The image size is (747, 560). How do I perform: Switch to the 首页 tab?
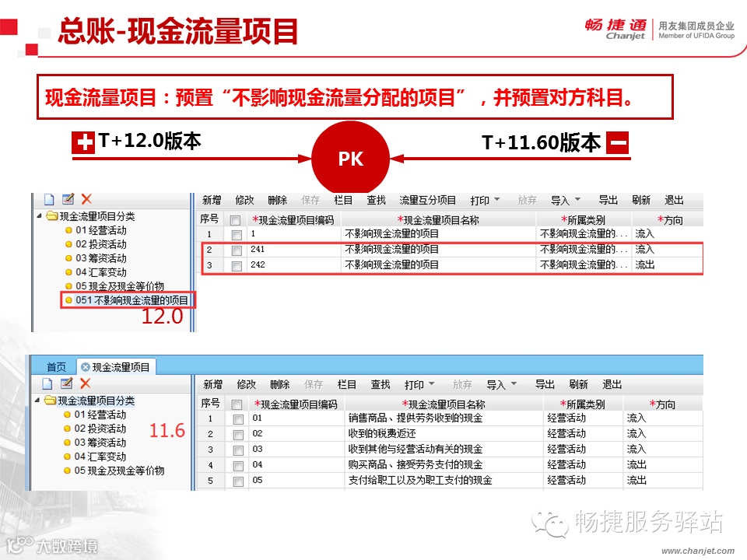point(56,366)
